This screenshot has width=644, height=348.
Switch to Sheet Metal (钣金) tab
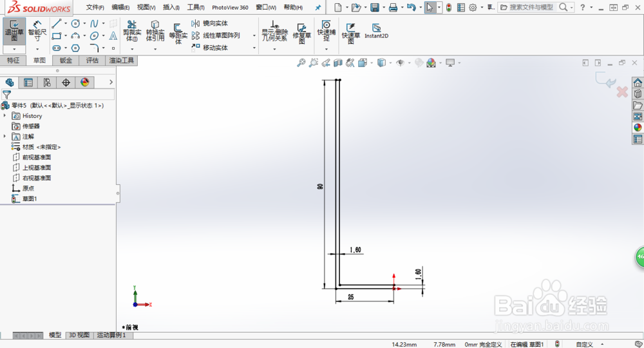(66, 61)
